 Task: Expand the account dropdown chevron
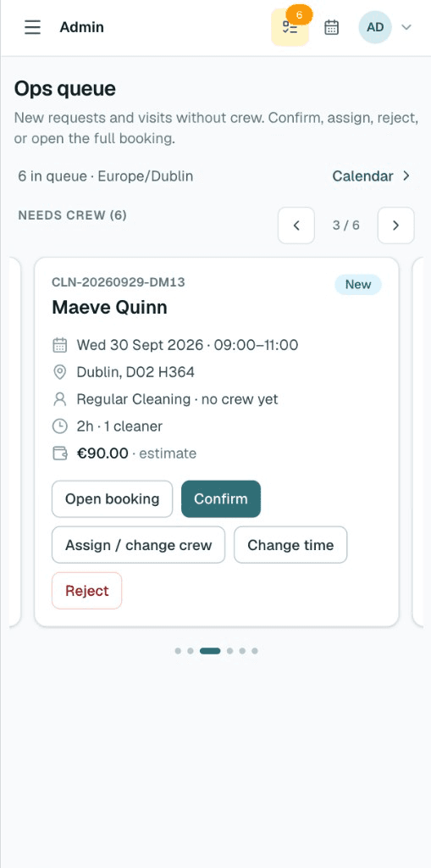[x=406, y=27]
